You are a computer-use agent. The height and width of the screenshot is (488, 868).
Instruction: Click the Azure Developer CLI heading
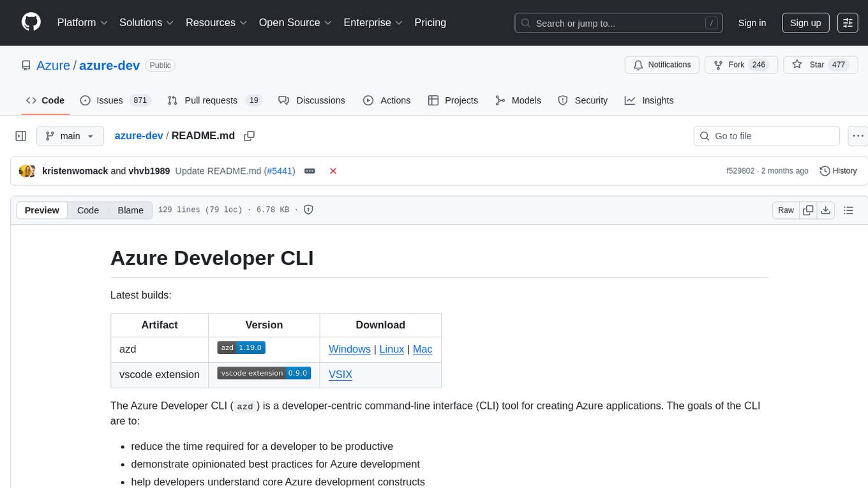point(212,258)
